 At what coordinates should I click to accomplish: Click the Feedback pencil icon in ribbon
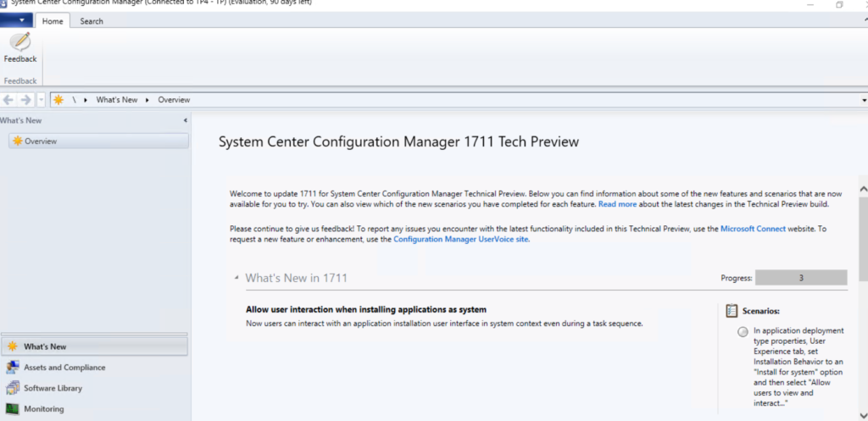pyautogui.click(x=20, y=42)
